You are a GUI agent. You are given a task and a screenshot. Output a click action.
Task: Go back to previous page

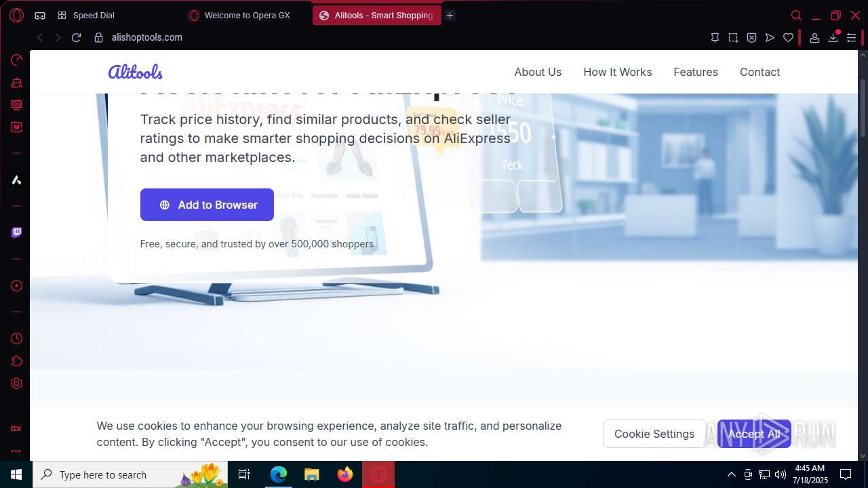point(40,38)
